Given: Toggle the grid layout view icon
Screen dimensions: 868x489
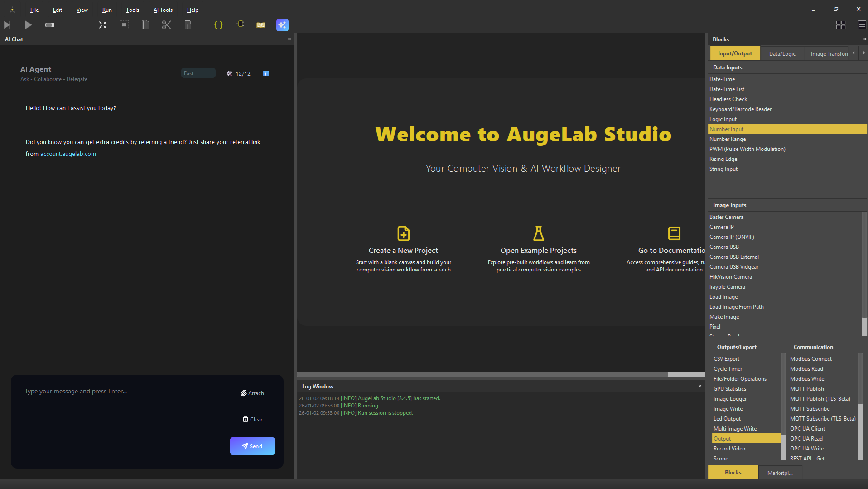Looking at the screenshot, I should [841, 25].
